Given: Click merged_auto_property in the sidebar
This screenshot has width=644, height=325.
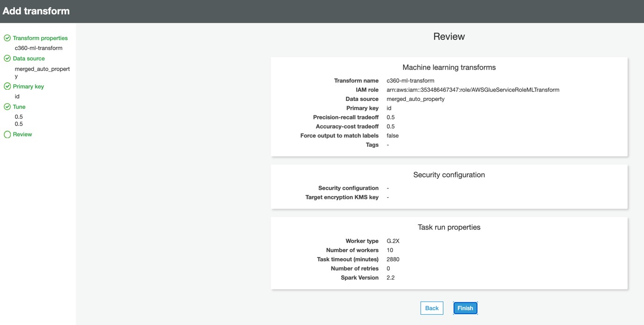Looking at the screenshot, I should [x=42, y=69].
